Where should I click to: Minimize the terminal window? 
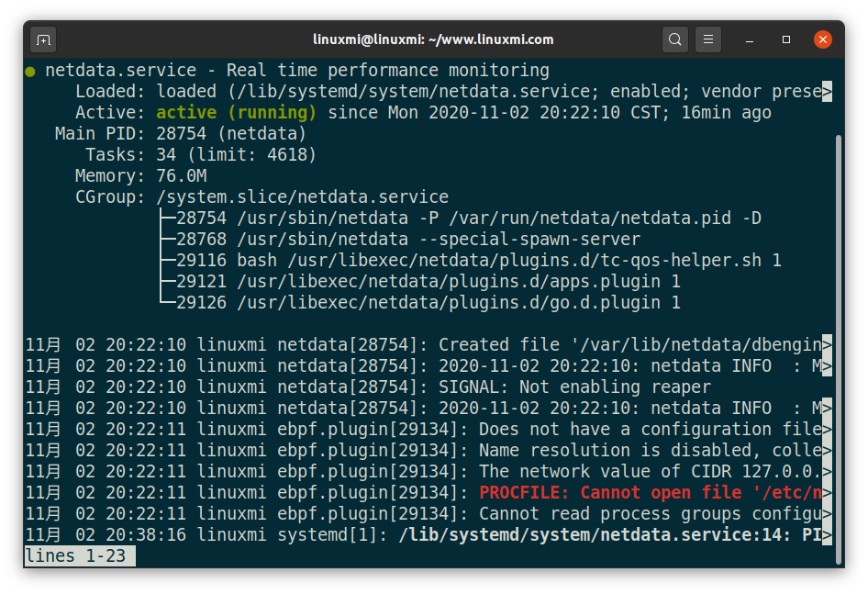click(751, 39)
